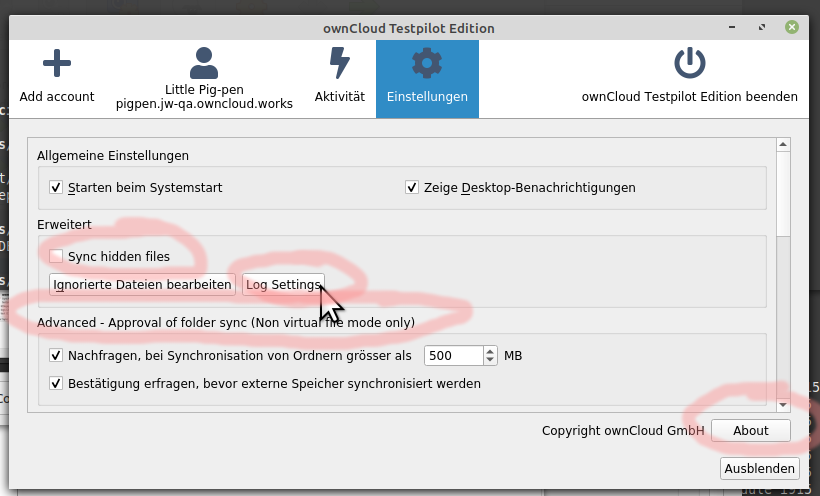This screenshot has width=820, height=496.
Task: Click the Ausblenden button
Action: click(x=759, y=468)
